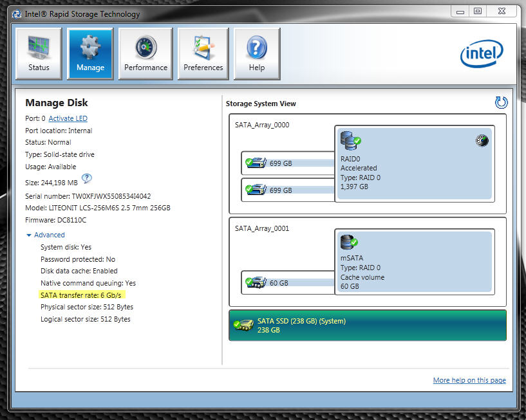The height and width of the screenshot is (420, 526).
Task: Select the Manage tab
Action: tap(90, 54)
